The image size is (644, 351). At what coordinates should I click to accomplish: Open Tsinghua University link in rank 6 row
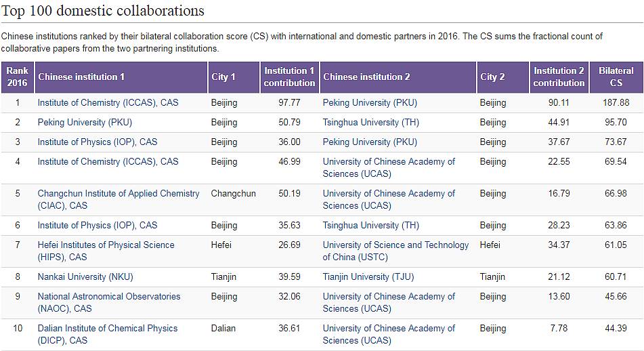coord(370,226)
